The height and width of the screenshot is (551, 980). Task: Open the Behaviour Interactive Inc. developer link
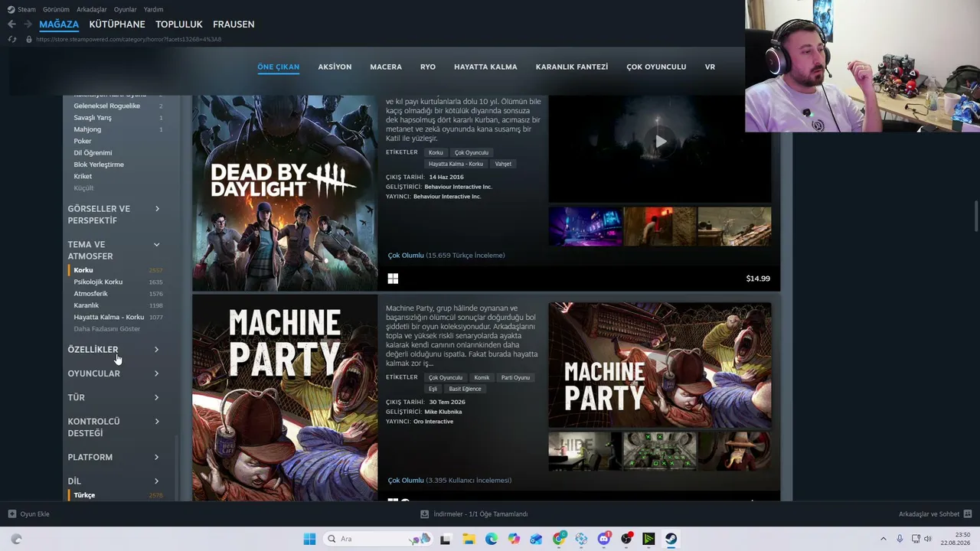(x=459, y=187)
